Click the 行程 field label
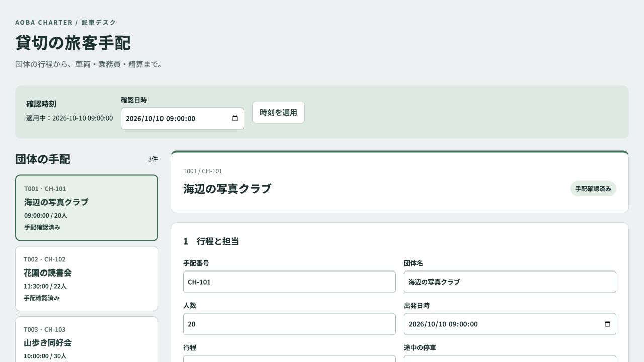The height and width of the screenshot is (362, 644). (190, 348)
